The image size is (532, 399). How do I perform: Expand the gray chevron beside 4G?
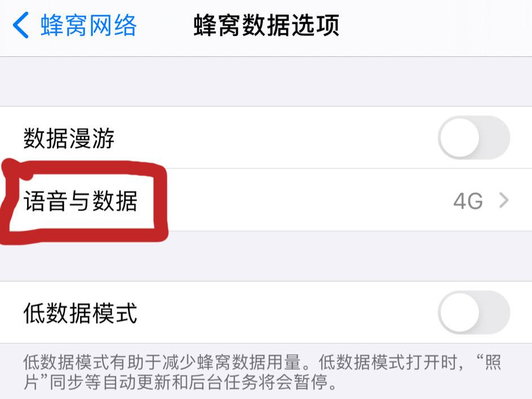504,201
